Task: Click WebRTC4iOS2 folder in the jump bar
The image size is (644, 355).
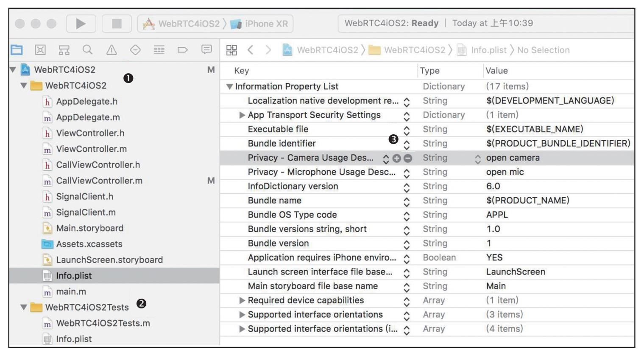Action: (407, 50)
